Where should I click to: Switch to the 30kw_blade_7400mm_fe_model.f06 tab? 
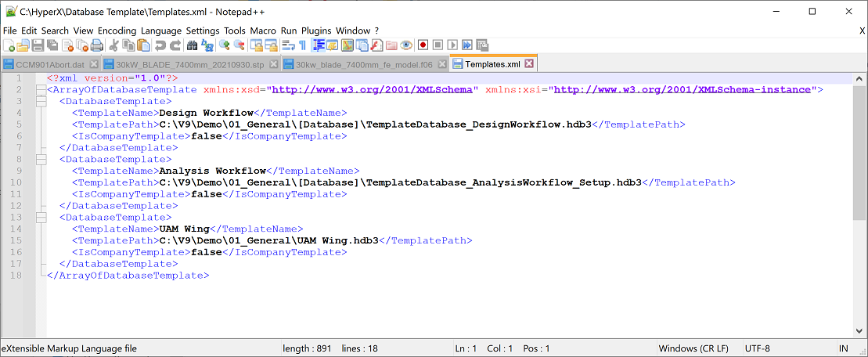click(x=364, y=64)
